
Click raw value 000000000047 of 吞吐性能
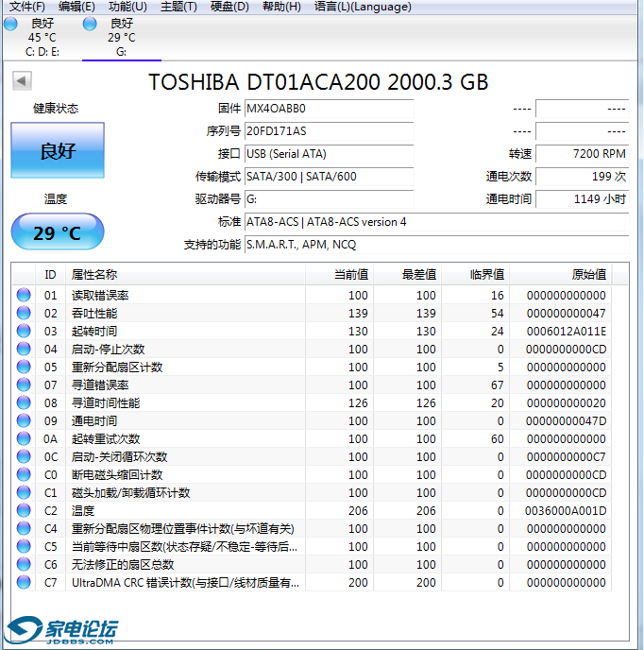566,313
